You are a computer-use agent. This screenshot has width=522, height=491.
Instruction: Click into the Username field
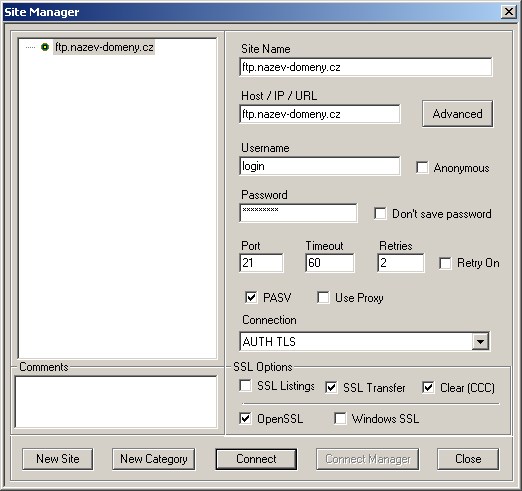pos(320,166)
